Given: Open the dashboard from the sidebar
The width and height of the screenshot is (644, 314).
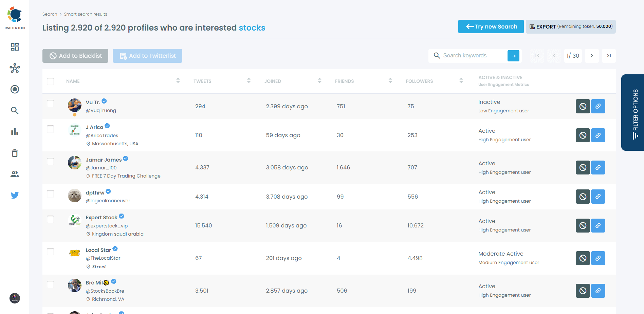Looking at the screenshot, I should tap(15, 47).
